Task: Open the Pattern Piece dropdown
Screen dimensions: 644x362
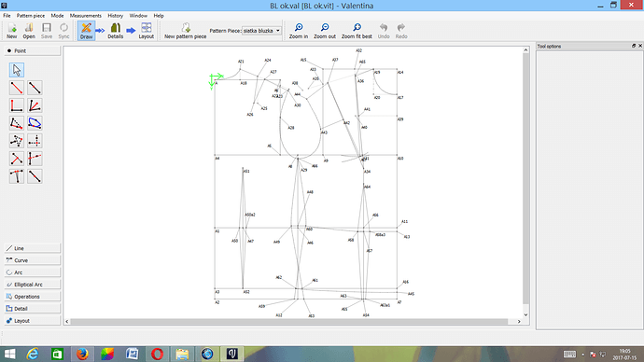Action: (x=261, y=31)
